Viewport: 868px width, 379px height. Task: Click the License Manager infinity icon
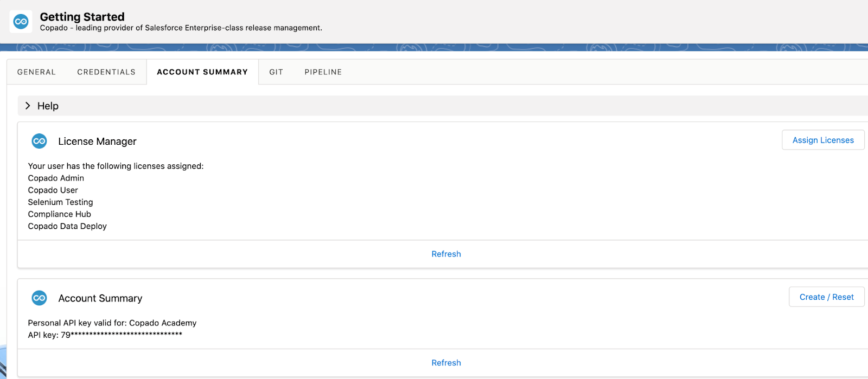coord(40,142)
